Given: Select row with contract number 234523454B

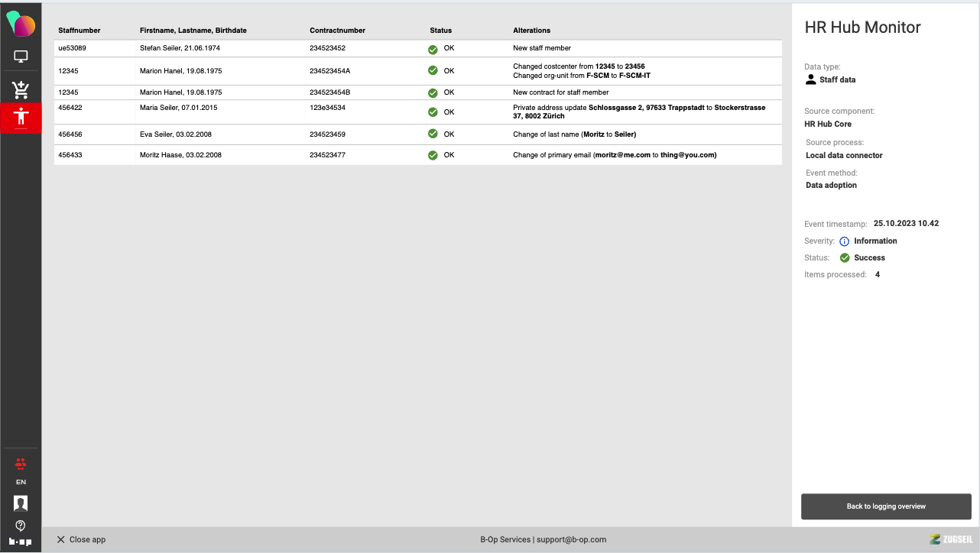Looking at the screenshot, I should 417,92.
